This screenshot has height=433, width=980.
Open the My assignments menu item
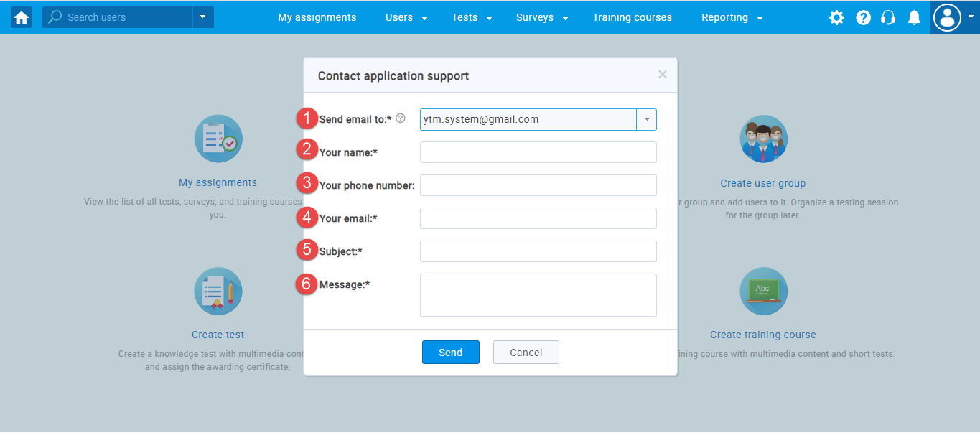[x=317, y=17]
